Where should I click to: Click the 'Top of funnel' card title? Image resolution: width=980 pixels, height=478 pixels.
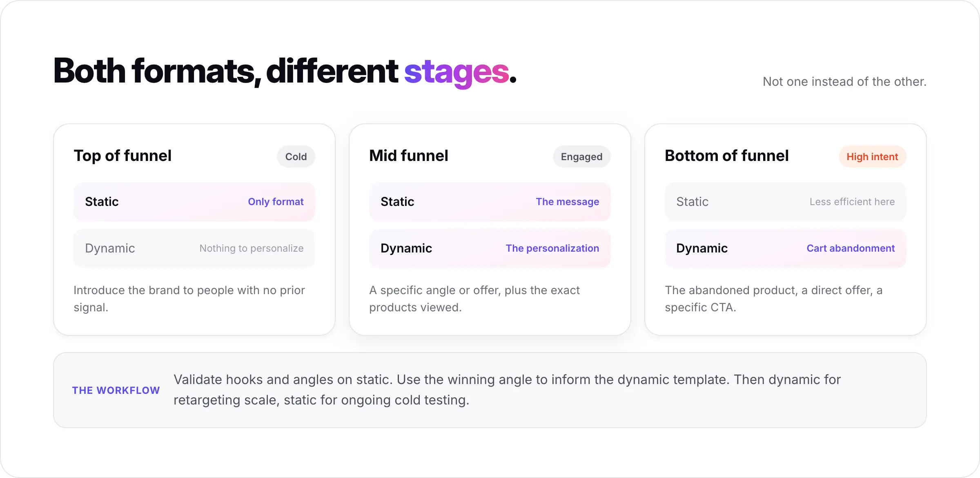(122, 156)
